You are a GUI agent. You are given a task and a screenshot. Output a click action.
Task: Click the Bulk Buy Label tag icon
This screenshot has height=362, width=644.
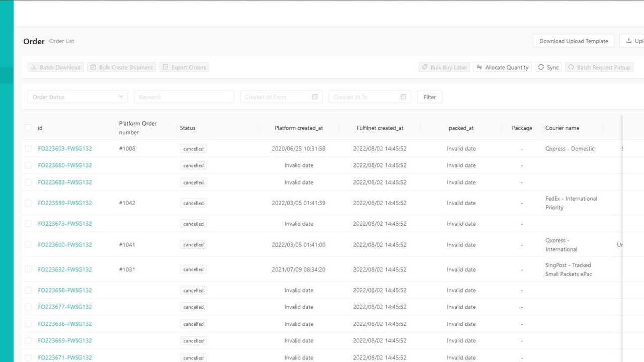(x=425, y=67)
